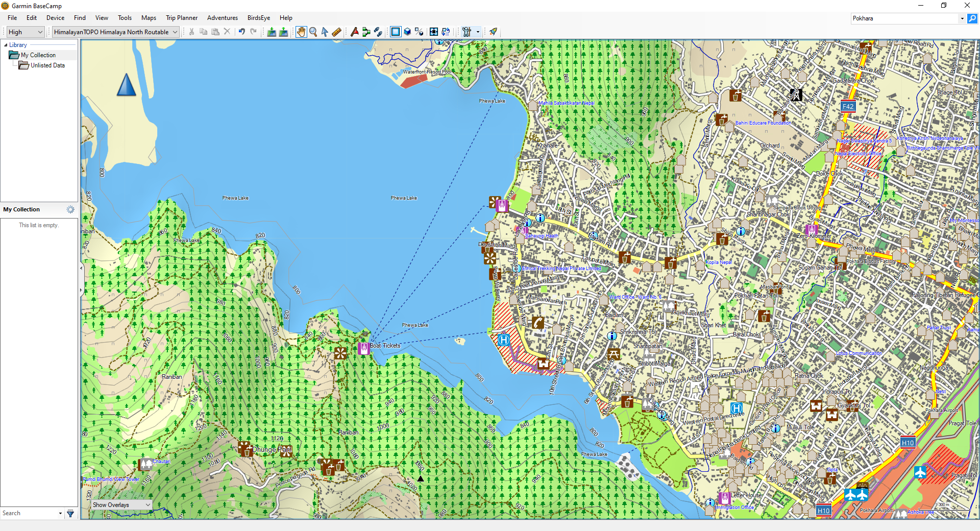Click the Boat Tickets map marker
Screen dimensions: 980x531
[x=364, y=348]
